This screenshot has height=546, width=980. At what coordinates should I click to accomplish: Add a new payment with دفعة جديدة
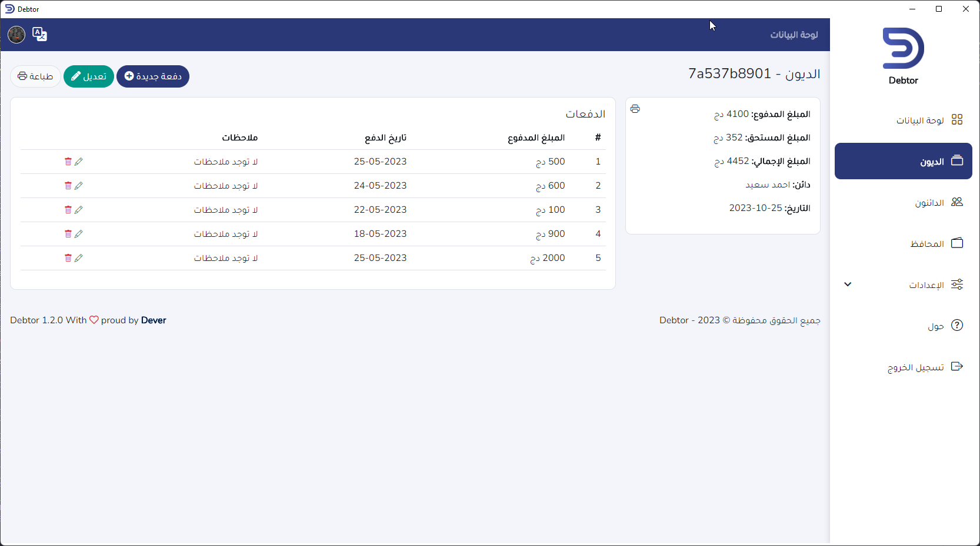[x=153, y=76]
